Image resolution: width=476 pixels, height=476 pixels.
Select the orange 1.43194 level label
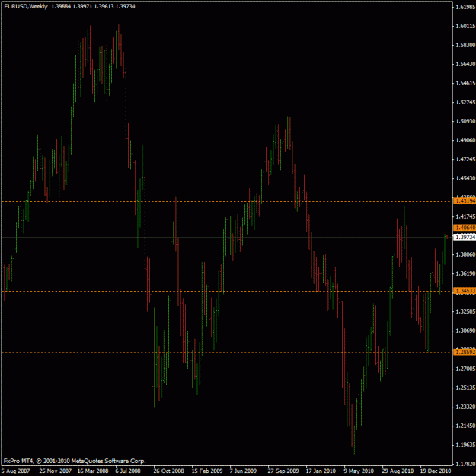(x=464, y=201)
